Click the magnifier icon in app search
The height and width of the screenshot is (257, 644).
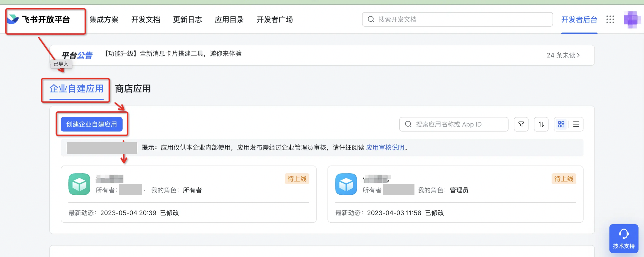[x=408, y=124]
